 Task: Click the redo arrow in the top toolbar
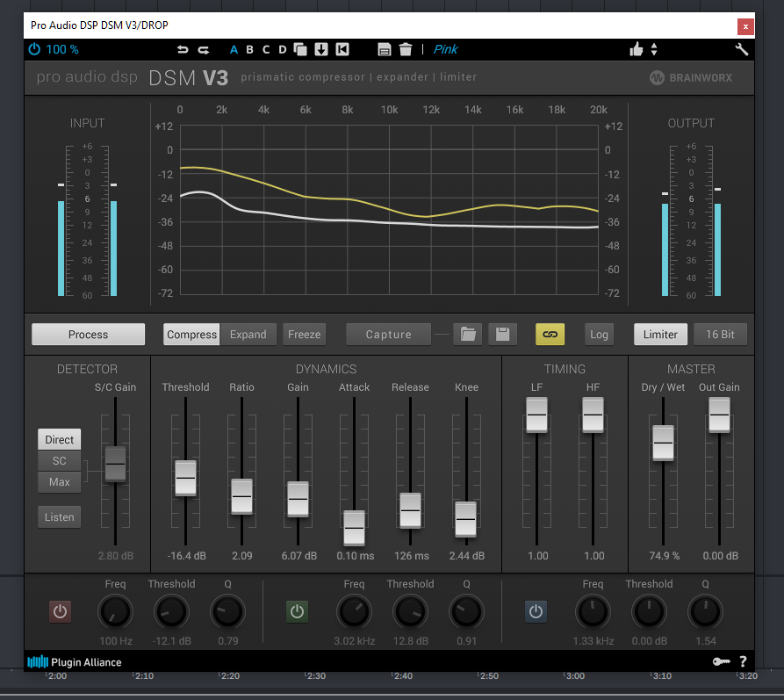coord(204,50)
